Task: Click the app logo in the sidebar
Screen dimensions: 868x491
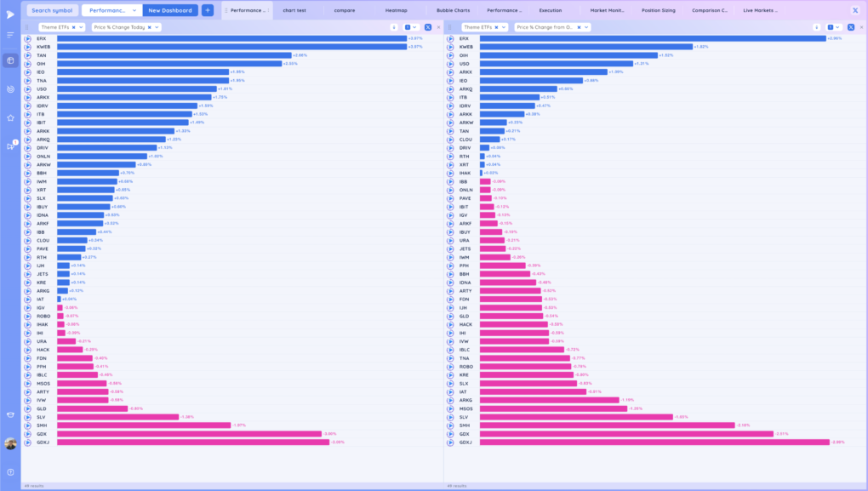Action: click(x=10, y=12)
